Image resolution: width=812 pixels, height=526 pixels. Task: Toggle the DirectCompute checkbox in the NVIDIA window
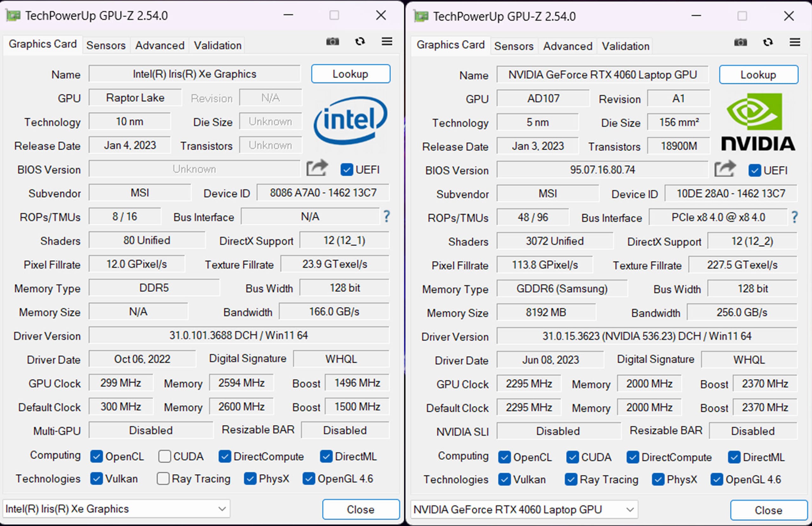pyautogui.click(x=632, y=457)
